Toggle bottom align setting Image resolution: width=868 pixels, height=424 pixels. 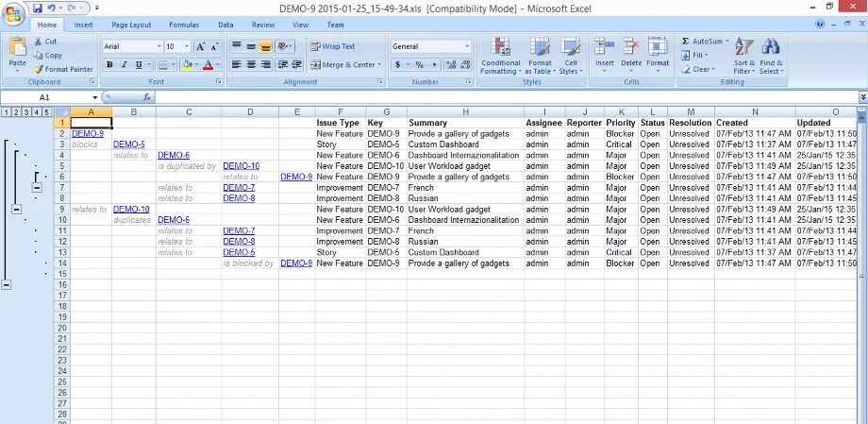coord(266,46)
